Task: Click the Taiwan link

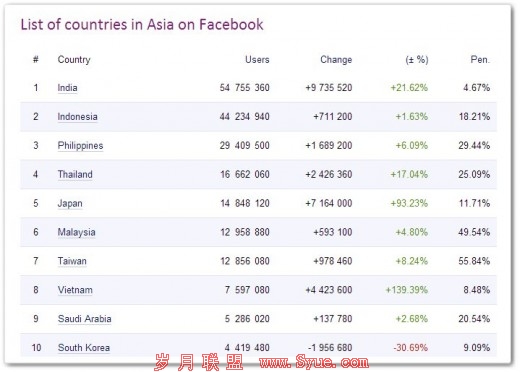Action: [72, 261]
